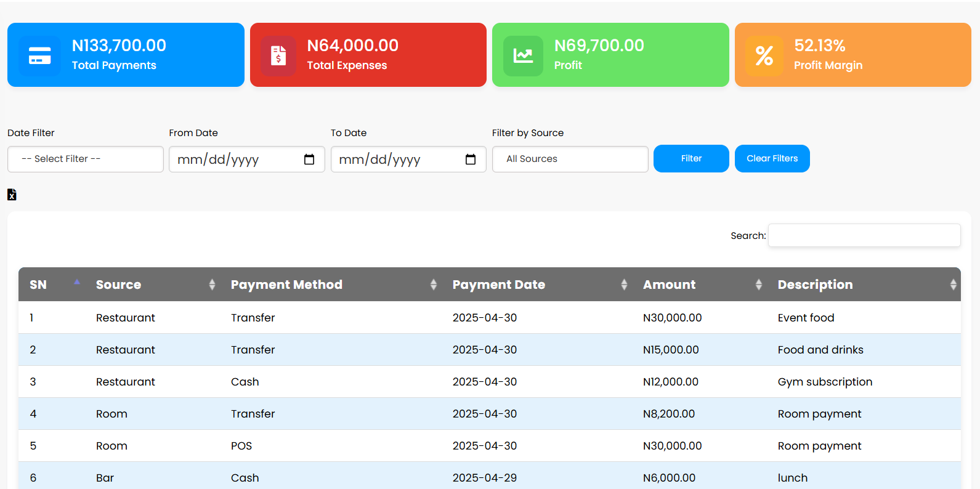Click the Clear Filters button

coord(772,158)
